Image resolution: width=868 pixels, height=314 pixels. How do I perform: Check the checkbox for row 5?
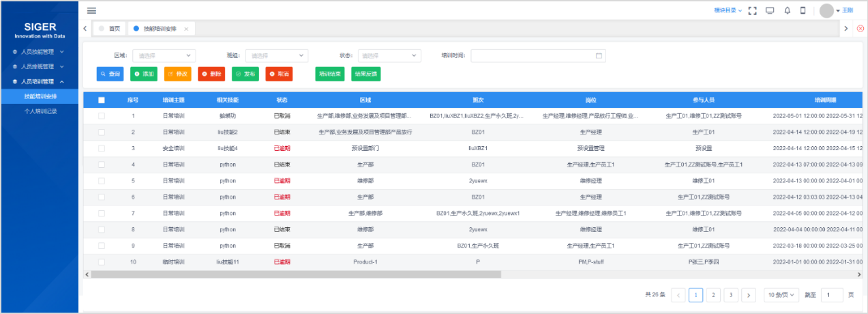(x=102, y=181)
